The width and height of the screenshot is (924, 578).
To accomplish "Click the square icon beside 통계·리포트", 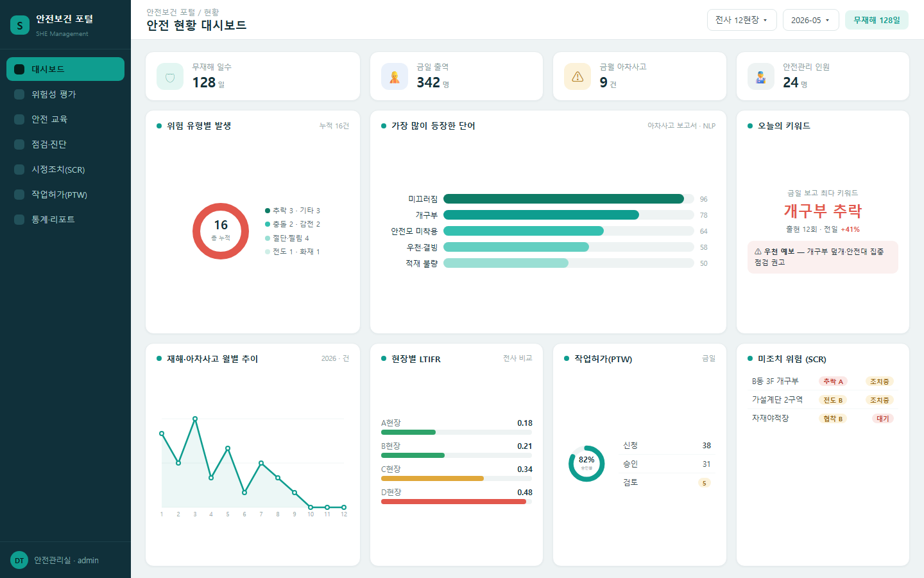I will pyautogui.click(x=19, y=220).
